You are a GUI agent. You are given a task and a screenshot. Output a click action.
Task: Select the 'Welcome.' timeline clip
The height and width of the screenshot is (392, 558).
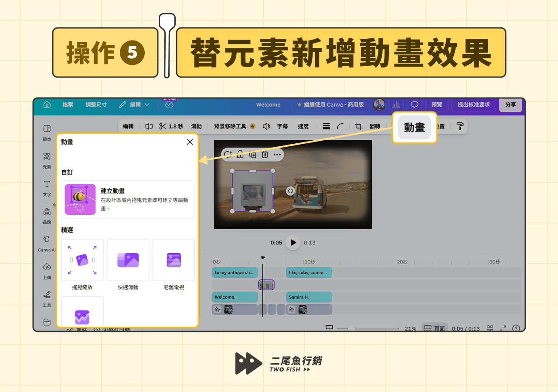click(x=235, y=297)
